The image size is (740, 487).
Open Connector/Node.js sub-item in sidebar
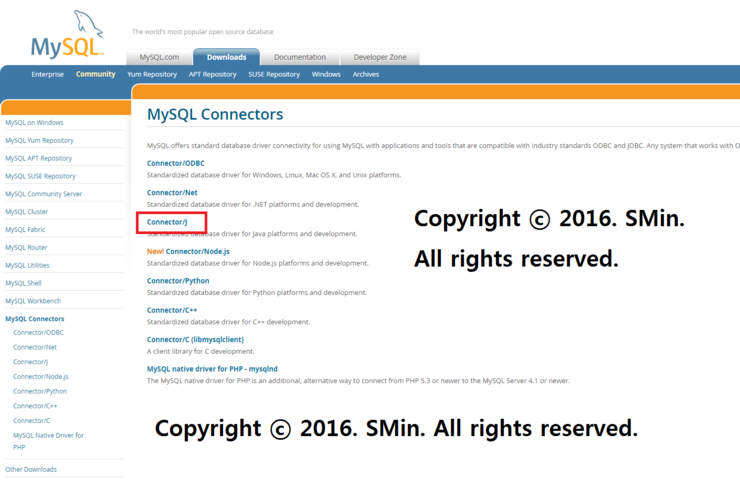pyautogui.click(x=41, y=377)
